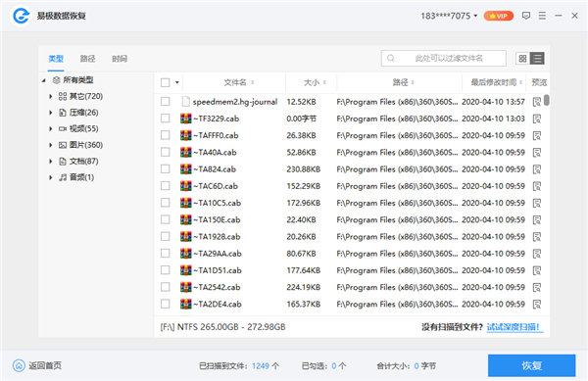Image resolution: width=588 pixels, height=381 pixels.
Task: Preview ~TA29AA.cab file
Action: [x=537, y=254]
